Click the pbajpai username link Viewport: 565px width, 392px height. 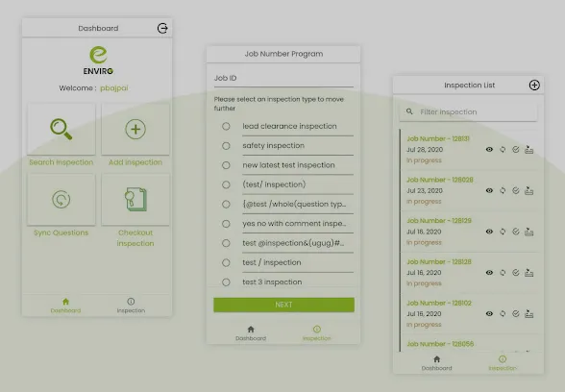point(113,88)
